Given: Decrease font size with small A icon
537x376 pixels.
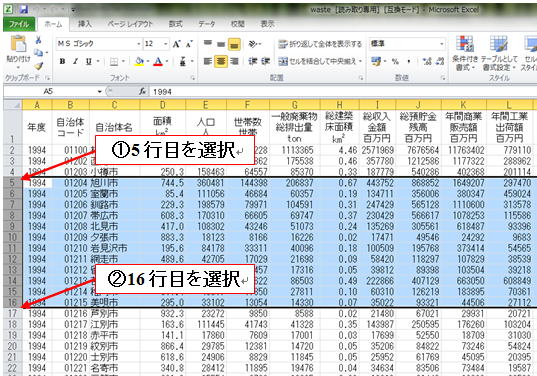Looking at the screenshot, I should coord(189,44).
